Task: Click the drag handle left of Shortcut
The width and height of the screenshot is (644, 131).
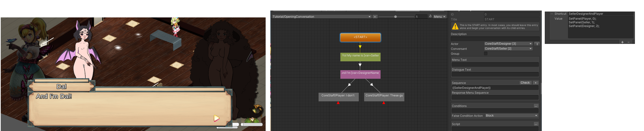Action: 552,14
